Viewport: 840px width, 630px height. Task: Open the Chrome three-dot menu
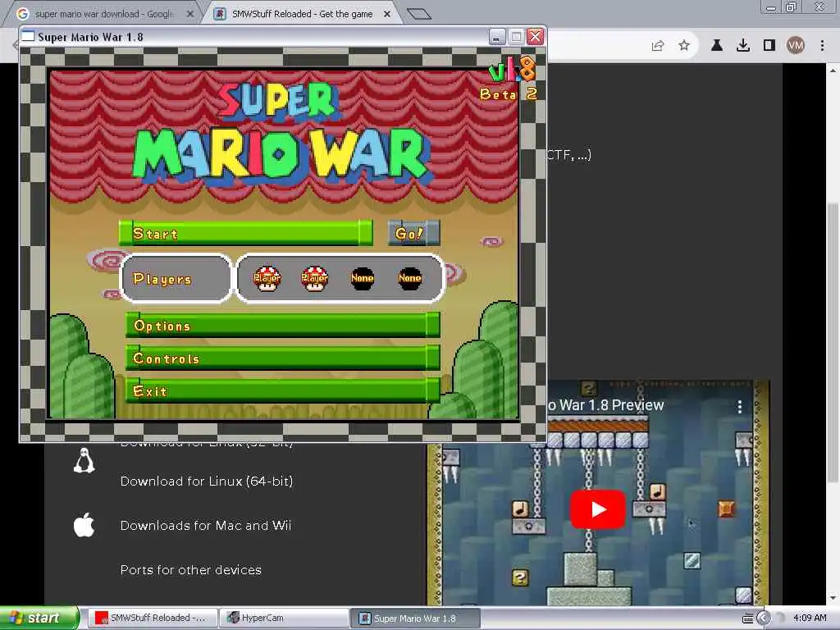(x=822, y=46)
